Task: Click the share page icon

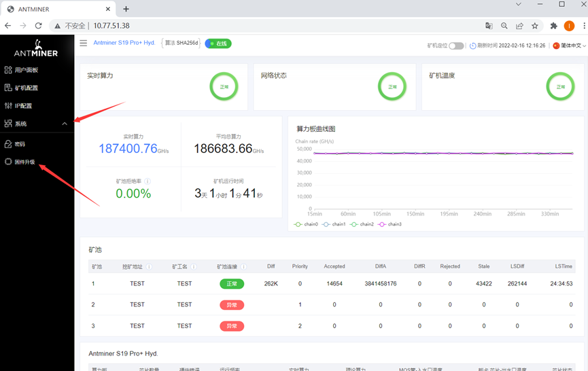Action: [519, 26]
